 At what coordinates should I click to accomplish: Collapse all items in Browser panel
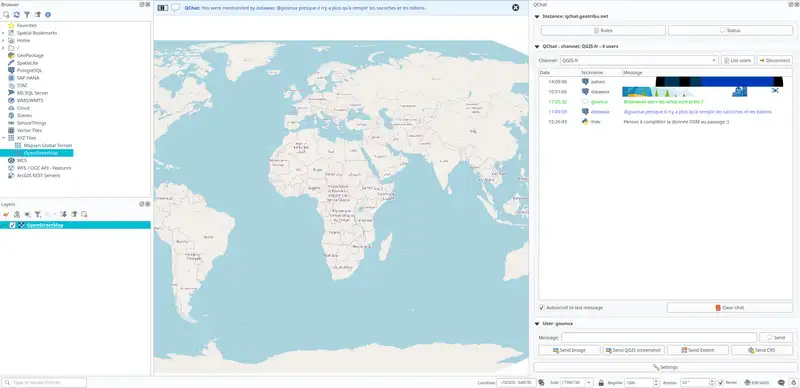point(37,15)
